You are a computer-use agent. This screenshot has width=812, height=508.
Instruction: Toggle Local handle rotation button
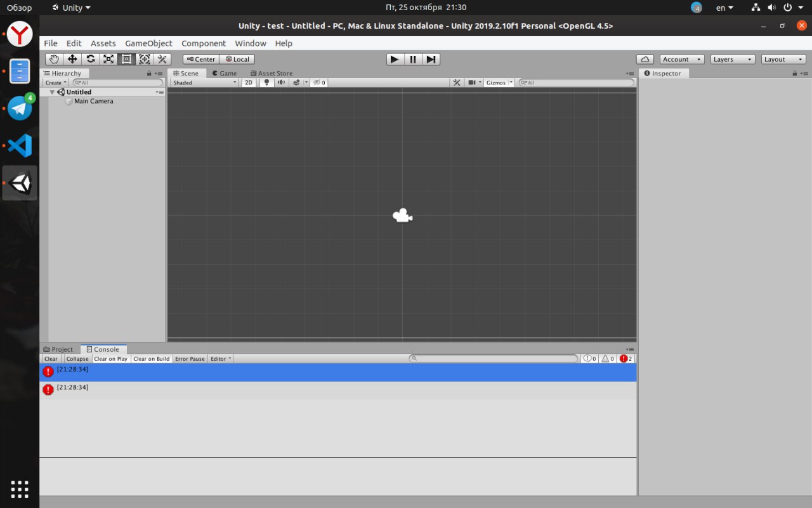click(x=237, y=59)
